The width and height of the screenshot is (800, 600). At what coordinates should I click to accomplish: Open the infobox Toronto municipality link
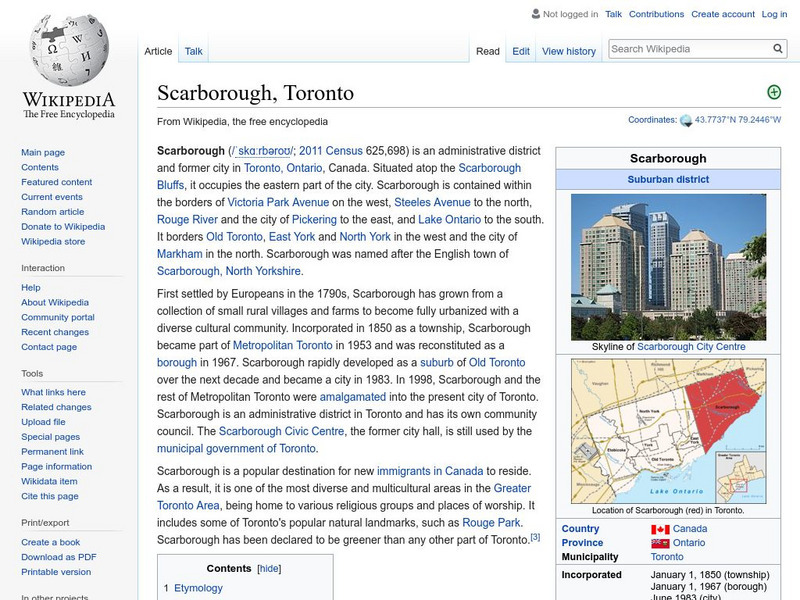point(667,557)
